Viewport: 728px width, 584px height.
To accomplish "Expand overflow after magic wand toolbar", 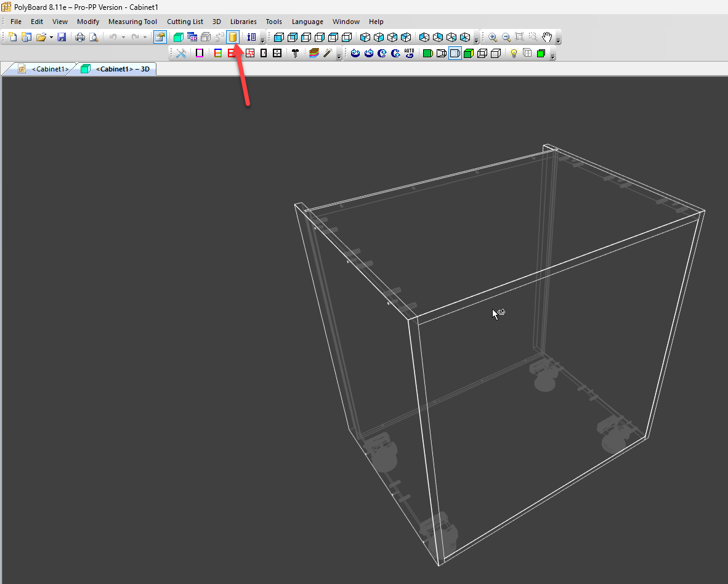I will [x=339, y=55].
